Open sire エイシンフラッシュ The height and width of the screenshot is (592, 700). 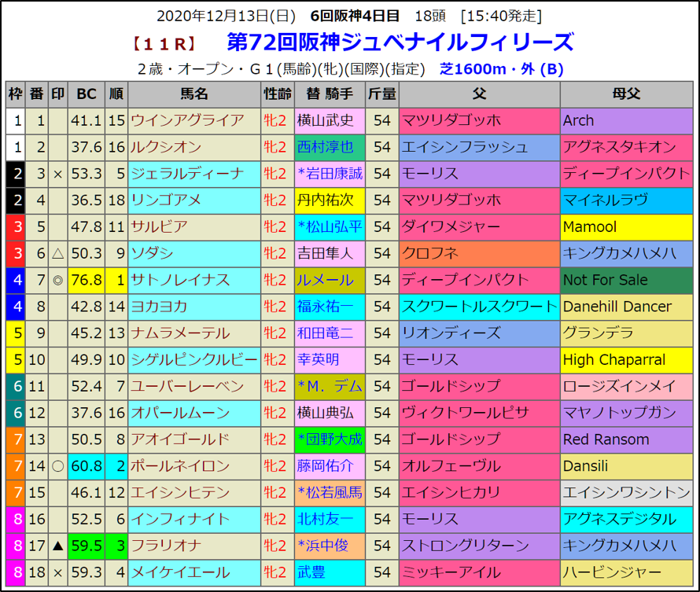tap(465, 147)
